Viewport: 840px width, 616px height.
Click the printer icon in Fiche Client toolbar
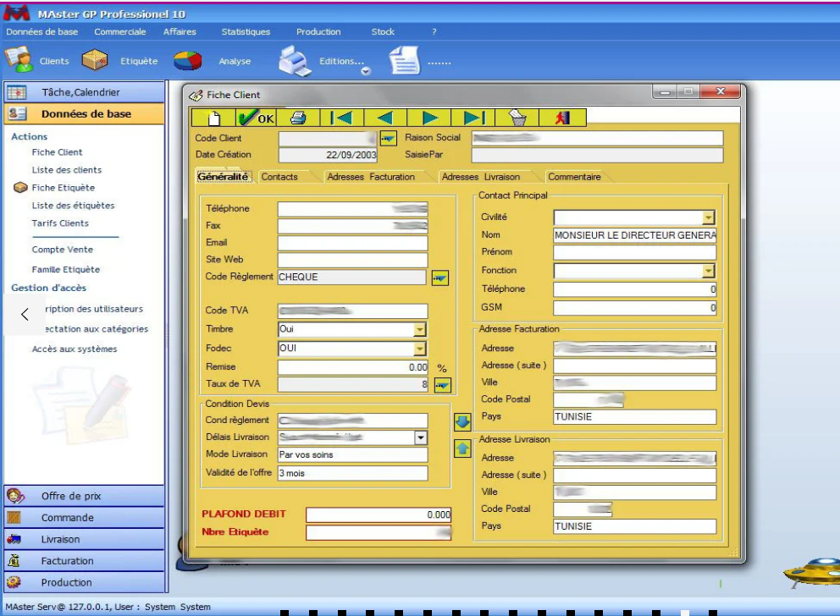click(298, 118)
